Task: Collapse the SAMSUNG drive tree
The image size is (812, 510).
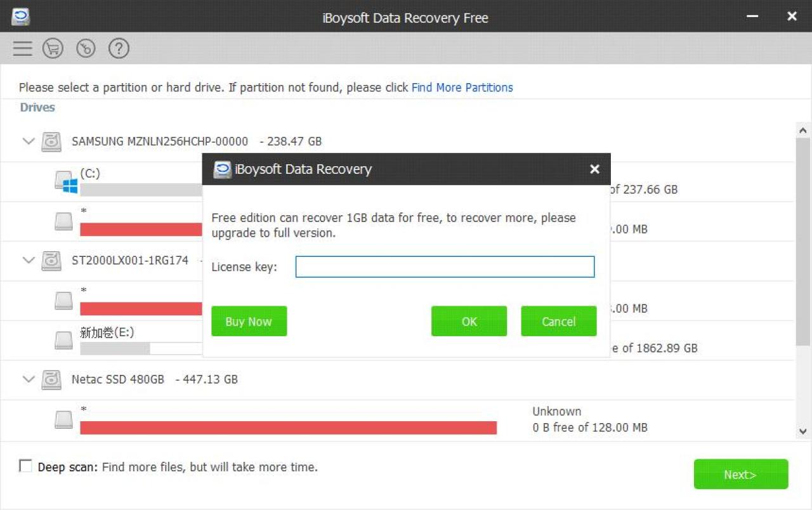Action: pos(29,141)
